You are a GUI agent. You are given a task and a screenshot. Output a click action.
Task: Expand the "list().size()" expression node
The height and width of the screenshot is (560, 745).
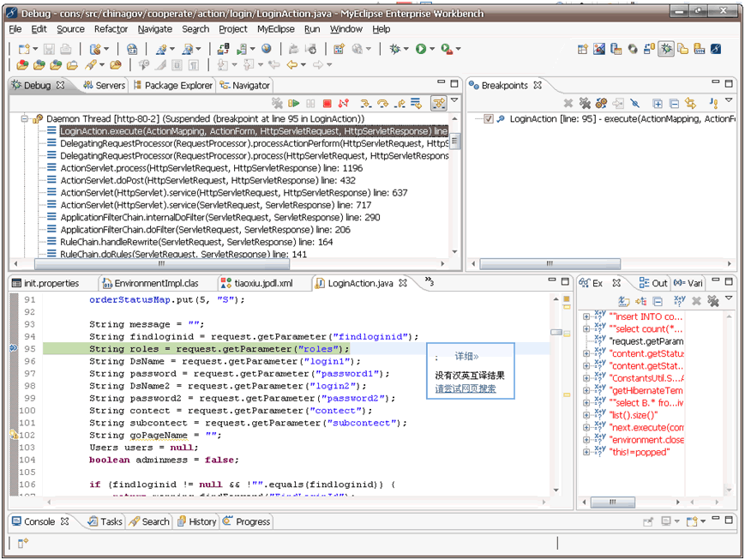[x=586, y=414]
